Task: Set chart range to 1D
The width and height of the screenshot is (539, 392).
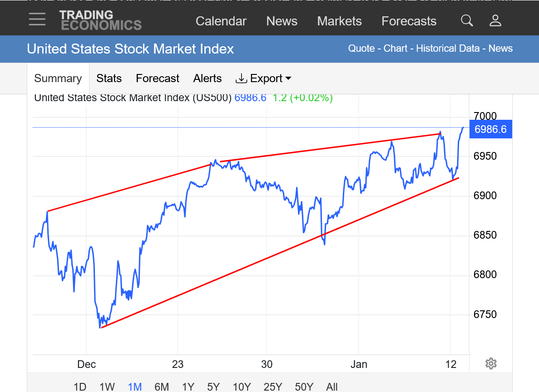Action: pos(80,387)
